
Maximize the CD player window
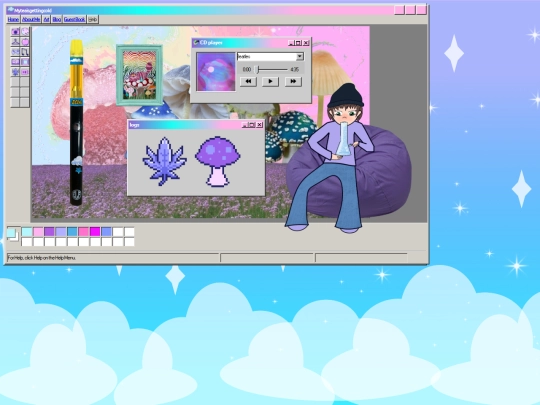pos(298,43)
